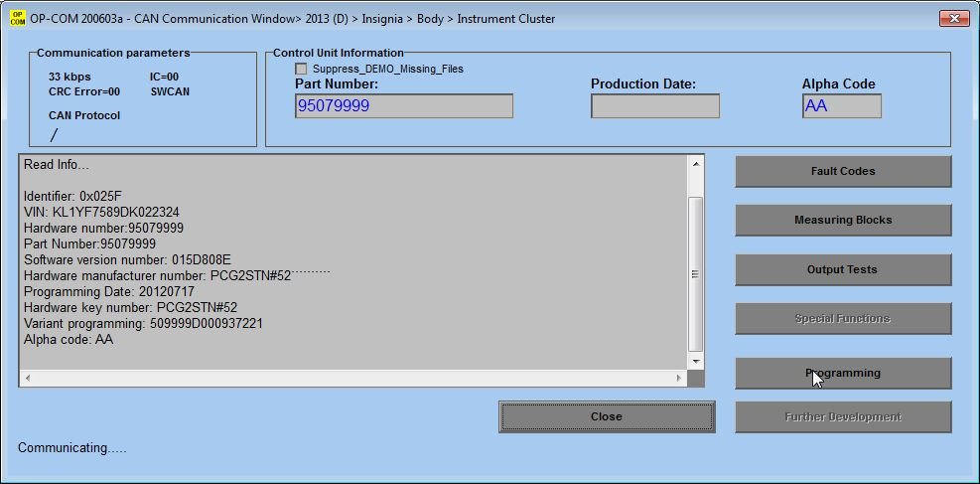980x484 pixels.
Task: Click the Variant programming line
Action: point(143,324)
